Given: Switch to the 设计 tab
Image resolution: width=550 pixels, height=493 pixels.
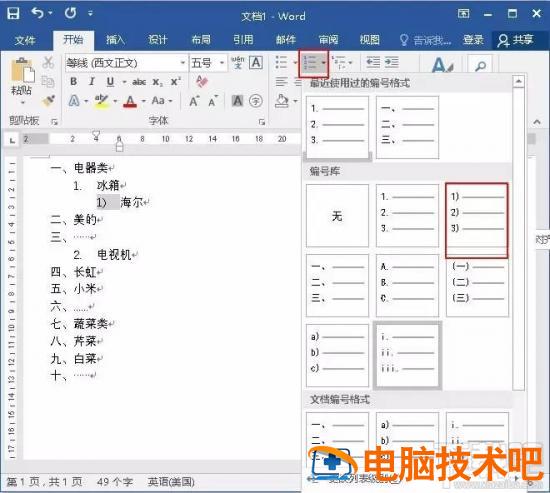Looking at the screenshot, I should 157,40.
